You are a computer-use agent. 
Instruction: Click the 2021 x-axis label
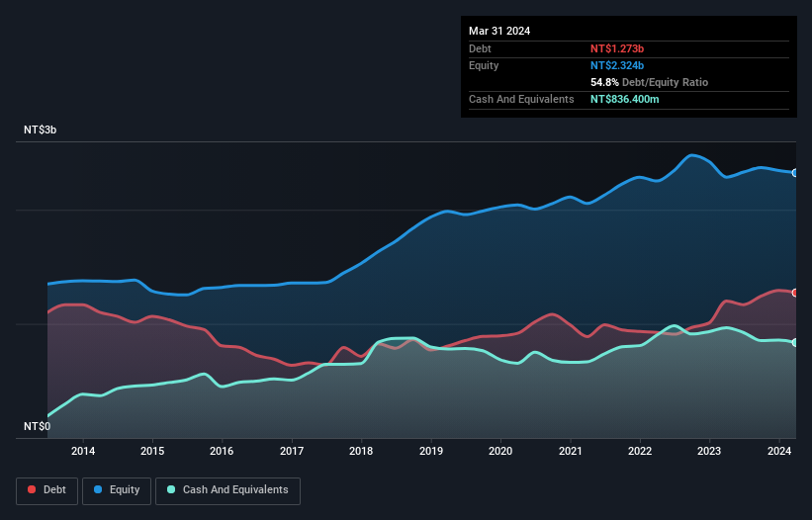coord(570,451)
